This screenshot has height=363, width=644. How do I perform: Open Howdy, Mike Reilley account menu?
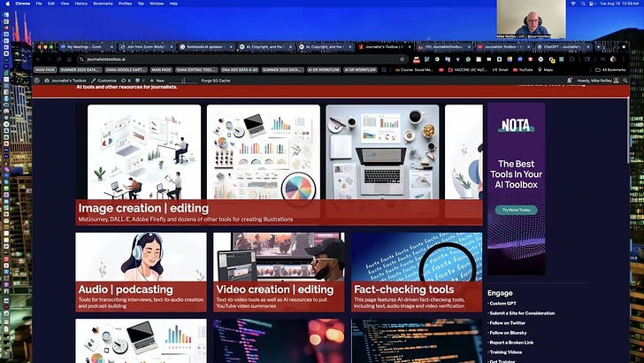(x=598, y=81)
